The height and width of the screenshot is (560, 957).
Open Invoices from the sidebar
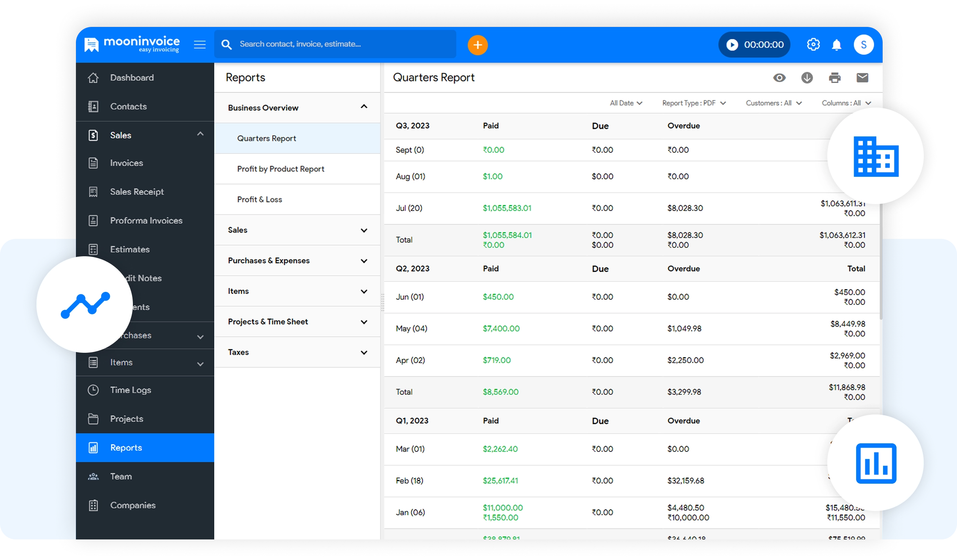126,163
